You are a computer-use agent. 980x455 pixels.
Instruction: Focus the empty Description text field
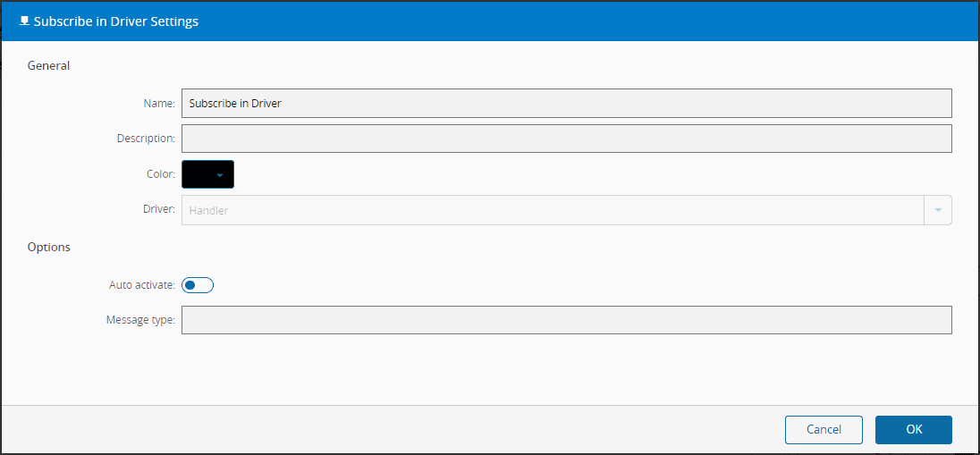(x=566, y=139)
